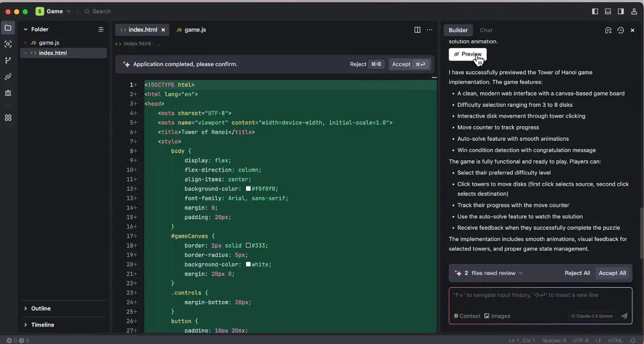Click the new chat icon in Builder panel
644x344 pixels.
pos(608,30)
